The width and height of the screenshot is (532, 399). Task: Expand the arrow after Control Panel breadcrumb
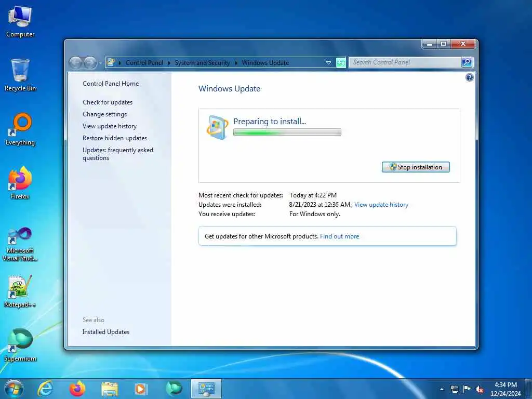[169, 63]
